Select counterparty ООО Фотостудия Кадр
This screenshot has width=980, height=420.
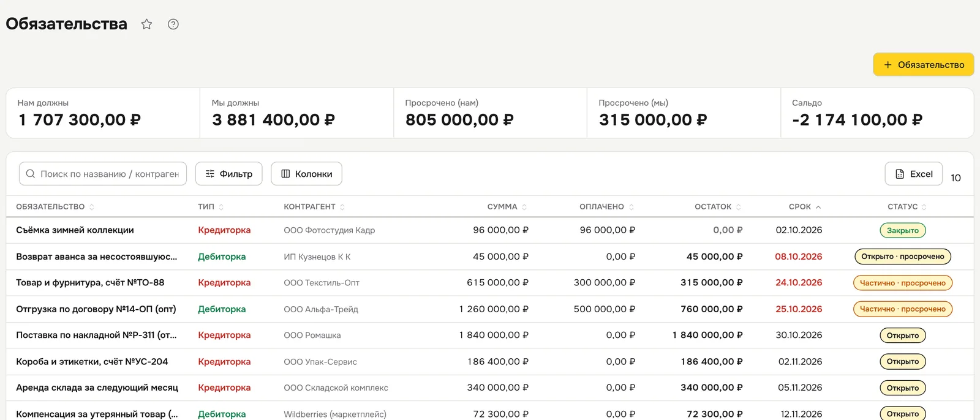(x=330, y=230)
